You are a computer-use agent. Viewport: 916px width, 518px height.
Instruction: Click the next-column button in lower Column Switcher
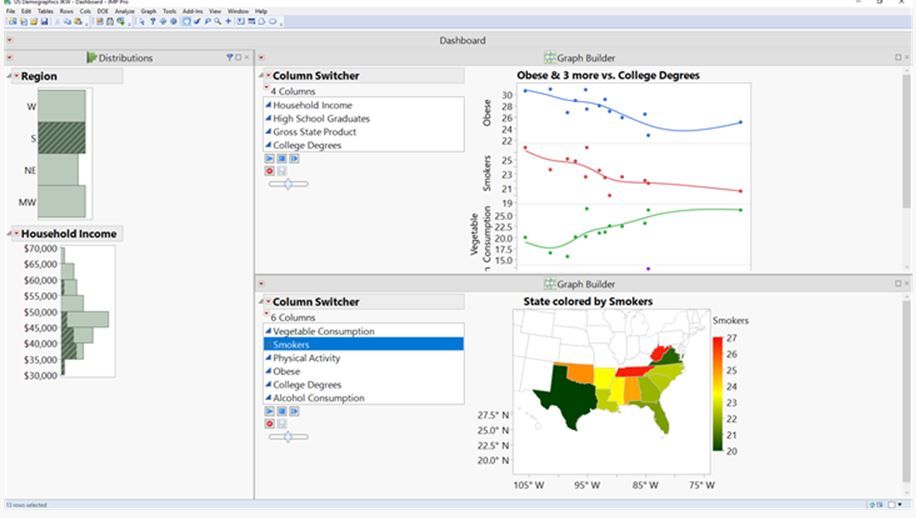tap(293, 411)
